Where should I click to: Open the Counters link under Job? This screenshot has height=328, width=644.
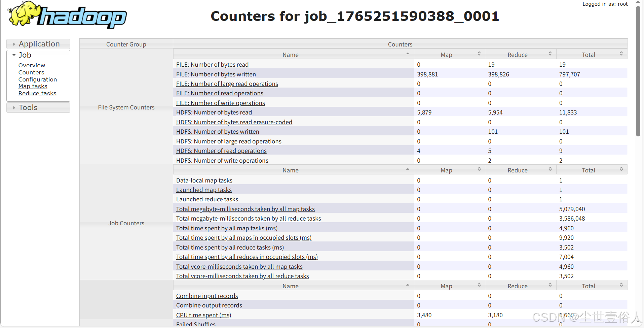pyautogui.click(x=31, y=72)
